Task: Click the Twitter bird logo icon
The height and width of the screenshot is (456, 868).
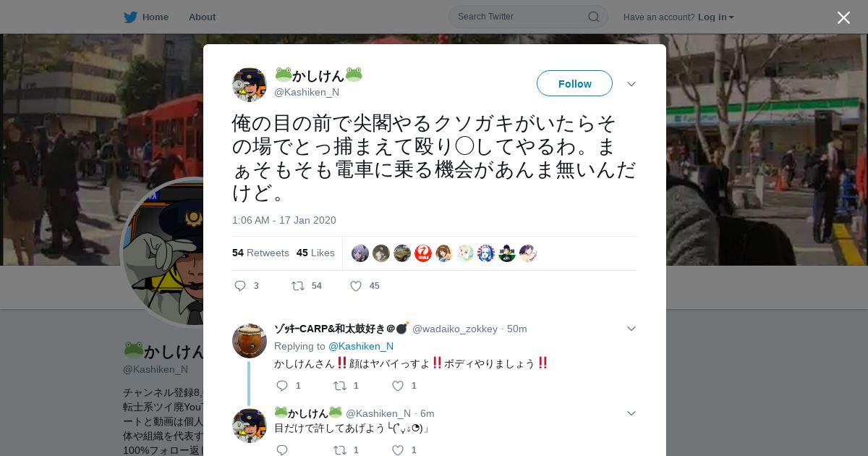Action: tap(130, 17)
